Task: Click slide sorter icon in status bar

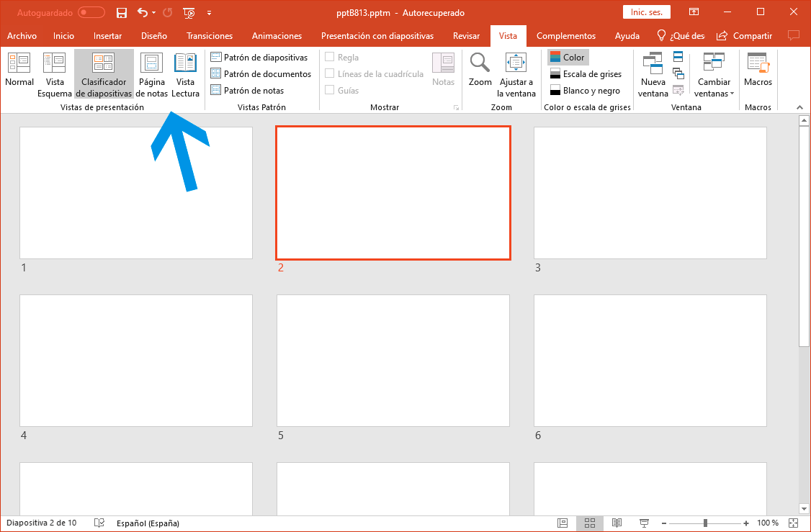Action: [x=590, y=523]
